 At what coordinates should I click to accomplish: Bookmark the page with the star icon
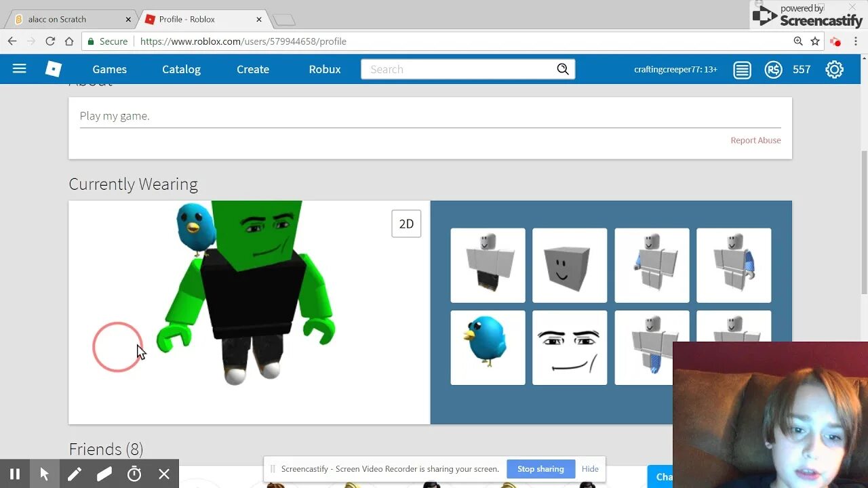point(815,41)
